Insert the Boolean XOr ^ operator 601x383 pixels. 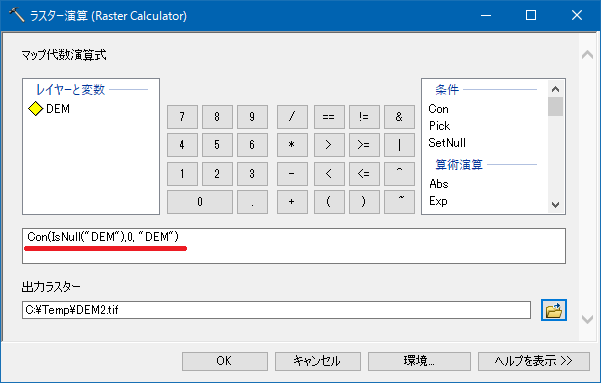tap(399, 174)
